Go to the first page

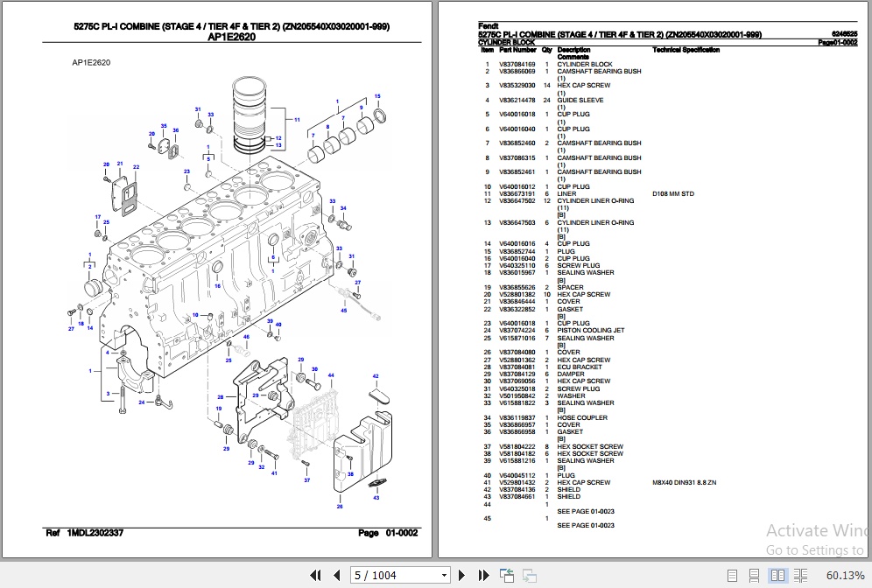tap(315, 575)
